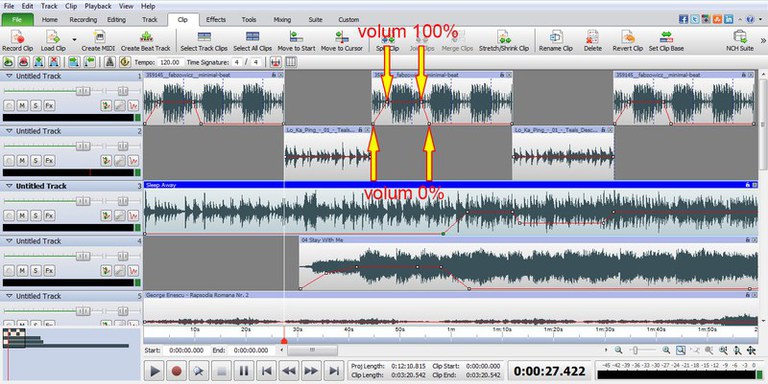This screenshot has width=768, height=384.
Task: Open the Playback menu
Action: point(98,6)
